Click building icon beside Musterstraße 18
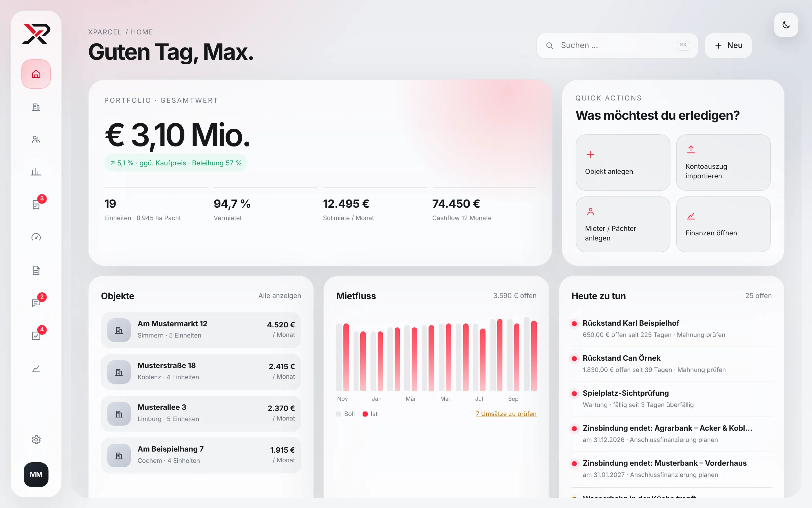Screen dimensions: 812x508 coord(119,372)
